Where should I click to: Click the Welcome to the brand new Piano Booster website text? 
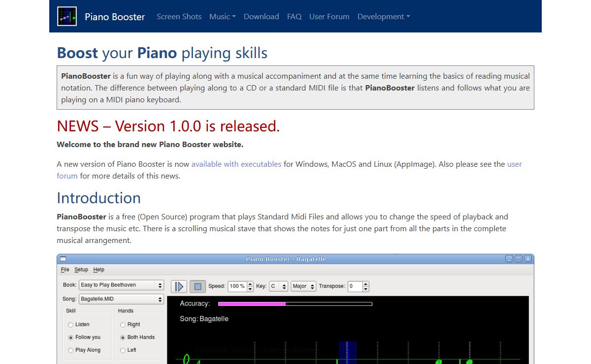[150, 145]
